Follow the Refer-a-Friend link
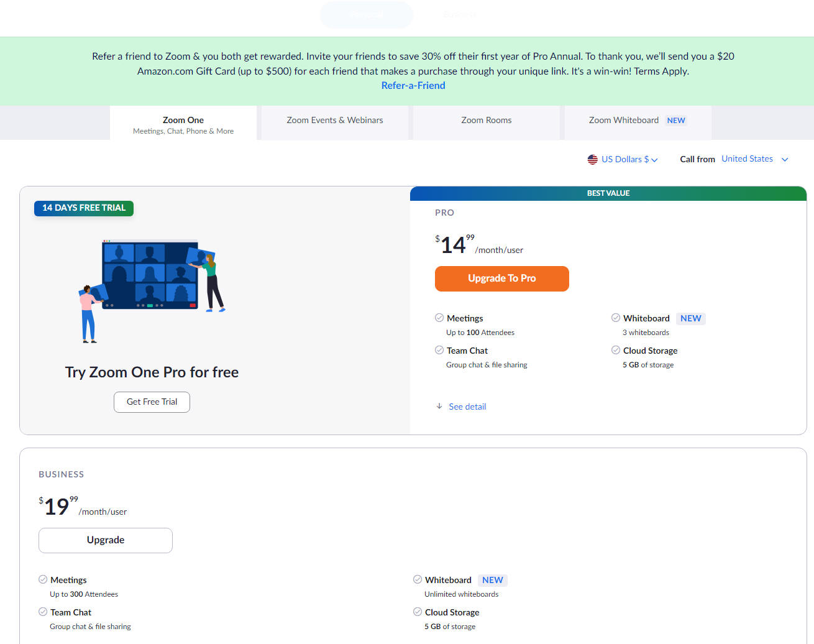814x644 pixels. point(413,86)
